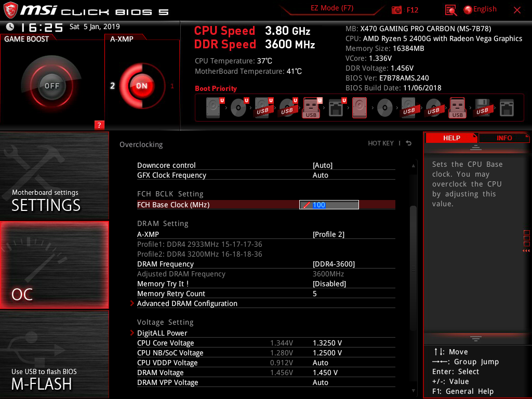This screenshot has height=399, width=532.
Task: Click the HOT KEY button
Action: pos(381,143)
